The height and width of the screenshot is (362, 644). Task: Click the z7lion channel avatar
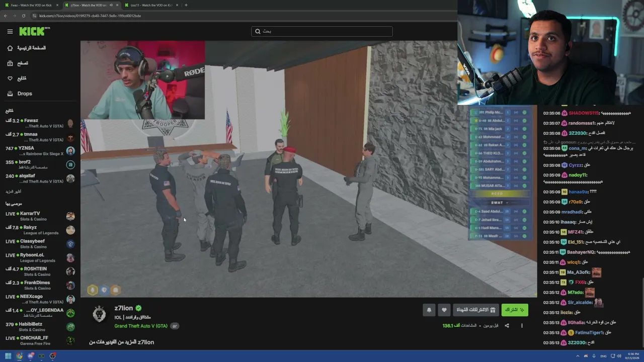100,314
